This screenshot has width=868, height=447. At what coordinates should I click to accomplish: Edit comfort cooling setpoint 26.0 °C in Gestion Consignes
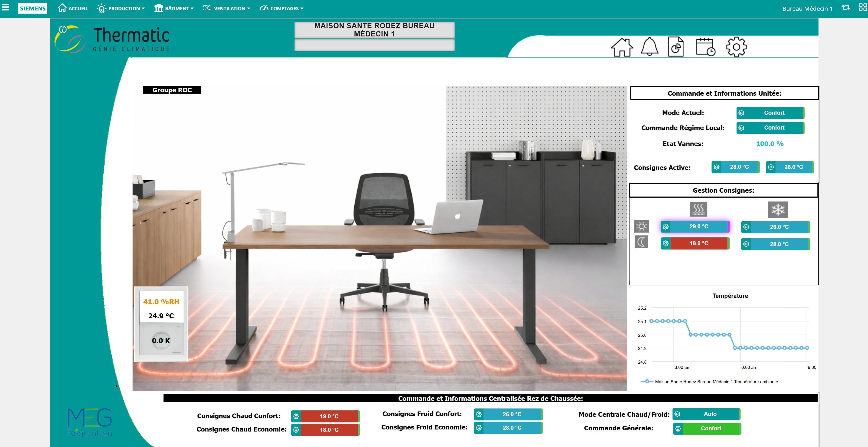coord(779,227)
